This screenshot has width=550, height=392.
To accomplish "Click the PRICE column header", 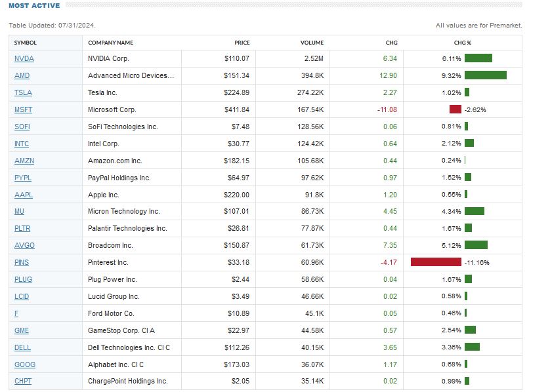I will pyautogui.click(x=242, y=43).
